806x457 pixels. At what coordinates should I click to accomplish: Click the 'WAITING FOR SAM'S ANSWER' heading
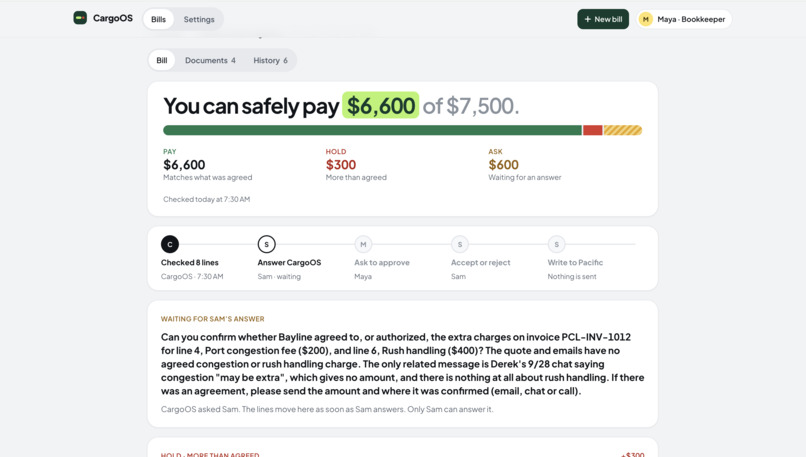pos(213,319)
